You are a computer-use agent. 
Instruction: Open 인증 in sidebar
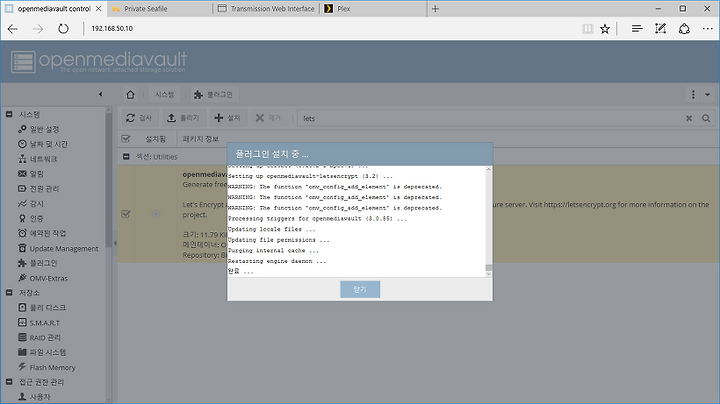[31, 219]
